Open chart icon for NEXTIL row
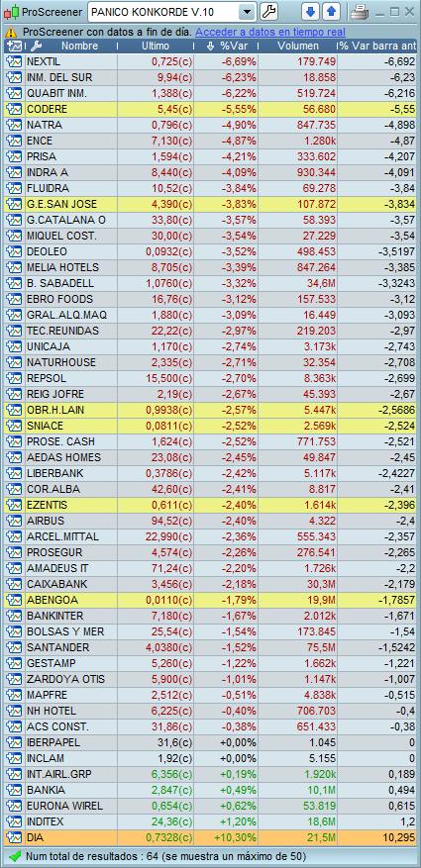 13,62
